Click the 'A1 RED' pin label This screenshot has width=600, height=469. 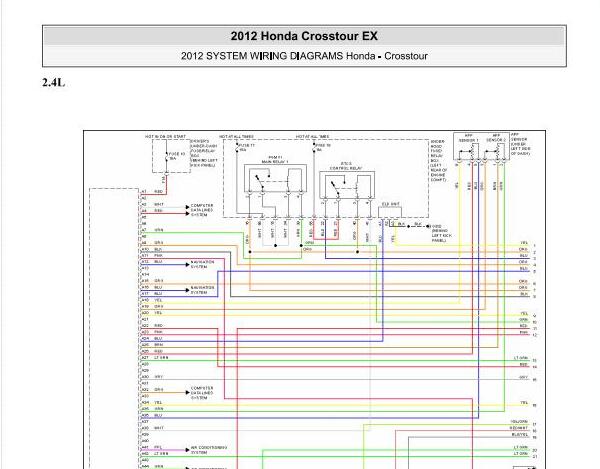[x=152, y=191]
